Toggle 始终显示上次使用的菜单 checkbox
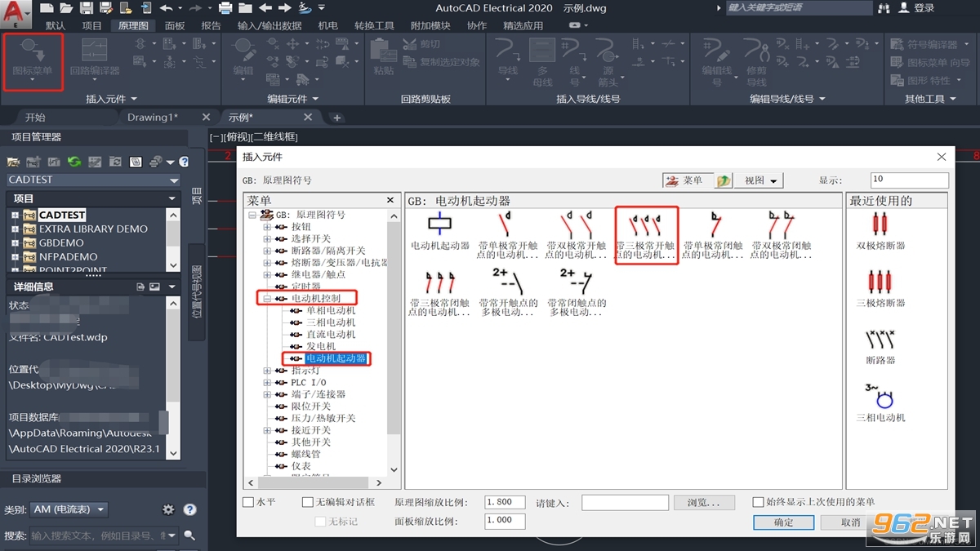The width and height of the screenshot is (980, 551). pyautogui.click(x=758, y=502)
